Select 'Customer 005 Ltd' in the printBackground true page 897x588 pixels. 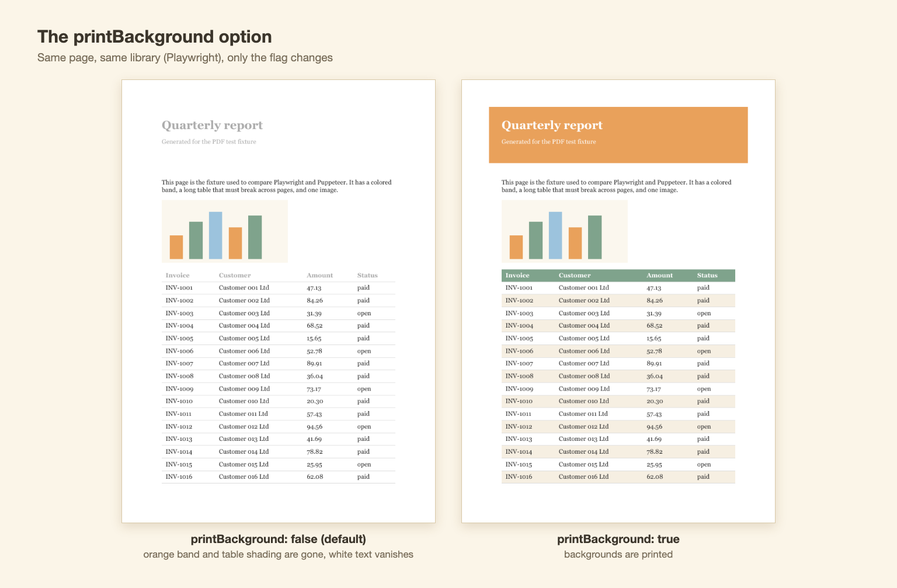(584, 339)
